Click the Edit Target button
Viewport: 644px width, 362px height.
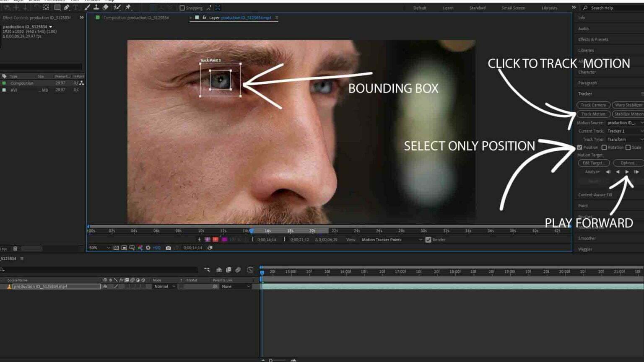(x=594, y=163)
